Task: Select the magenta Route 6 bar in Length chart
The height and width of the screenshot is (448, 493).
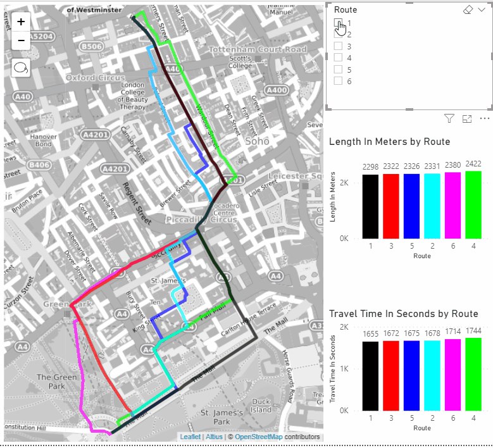Action: coord(452,205)
